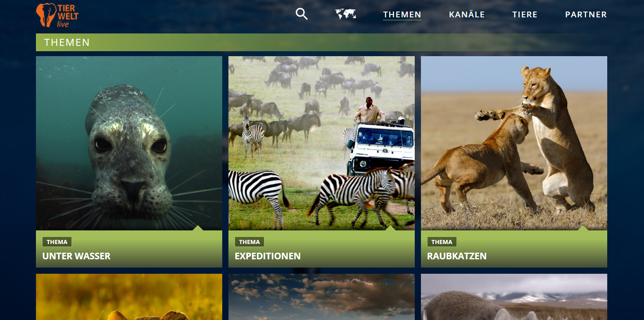Open the fighting lionesses photo
This screenshot has width=644, height=320.
click(514, 143)
